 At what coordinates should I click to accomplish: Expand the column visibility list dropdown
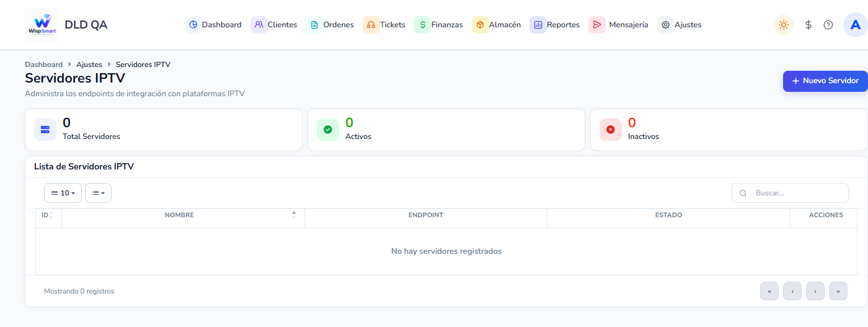point(98,193)
